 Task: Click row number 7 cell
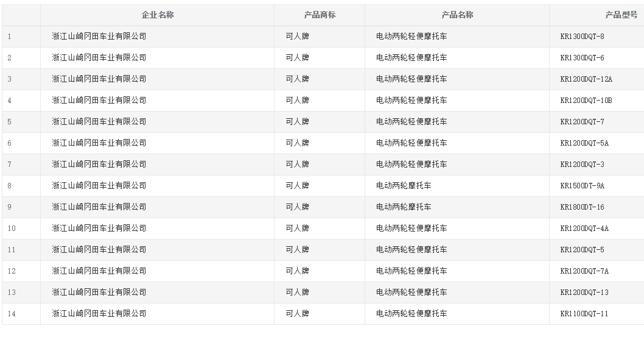point(21,165)
